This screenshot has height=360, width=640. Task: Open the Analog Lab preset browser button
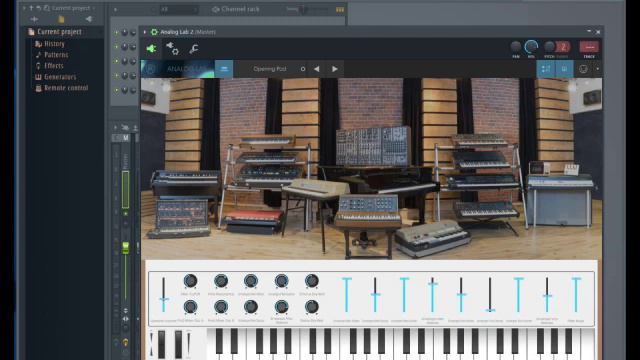click(x=224, y=69)
